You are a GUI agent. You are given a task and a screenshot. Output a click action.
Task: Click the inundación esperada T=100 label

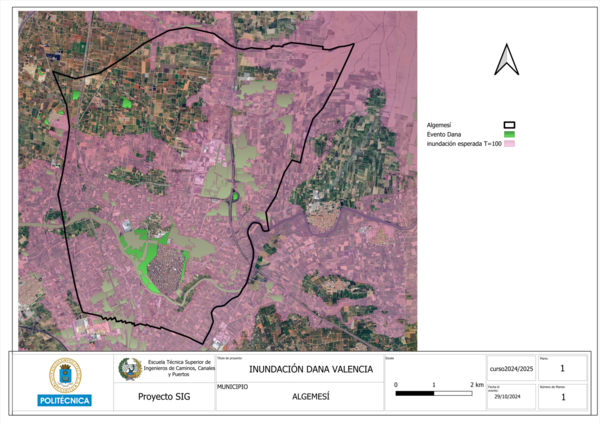coord(464,144)
